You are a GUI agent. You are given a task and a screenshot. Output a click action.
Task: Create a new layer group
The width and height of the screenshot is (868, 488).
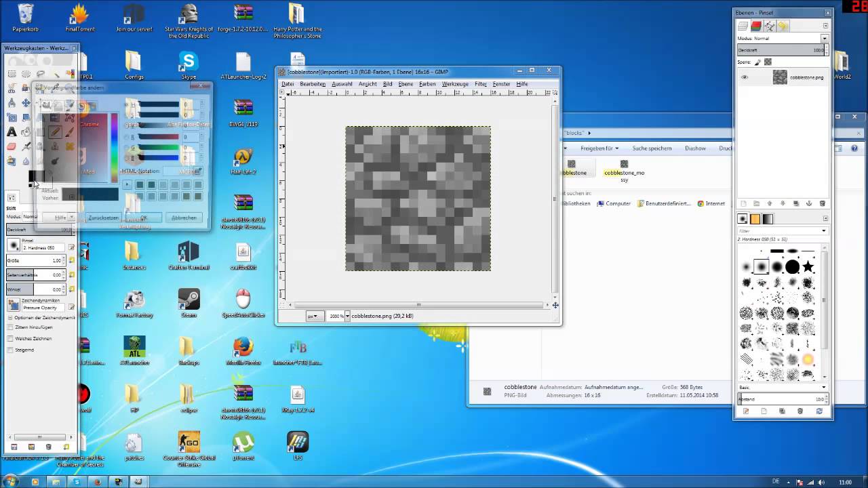point(756,203)
